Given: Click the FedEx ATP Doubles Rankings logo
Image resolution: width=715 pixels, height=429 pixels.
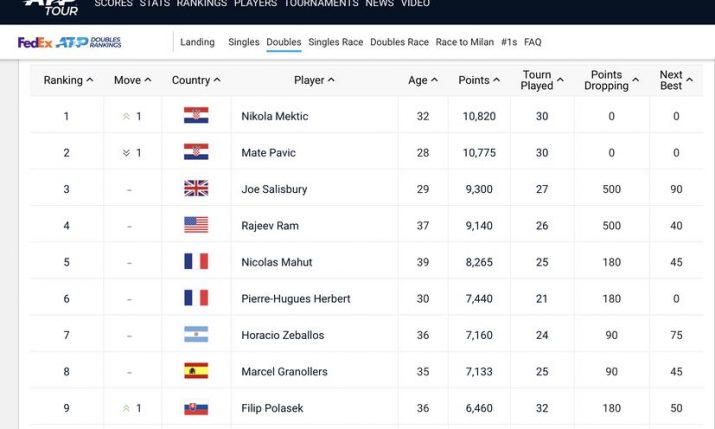Looking at the screenshot, I should point(69,42).
